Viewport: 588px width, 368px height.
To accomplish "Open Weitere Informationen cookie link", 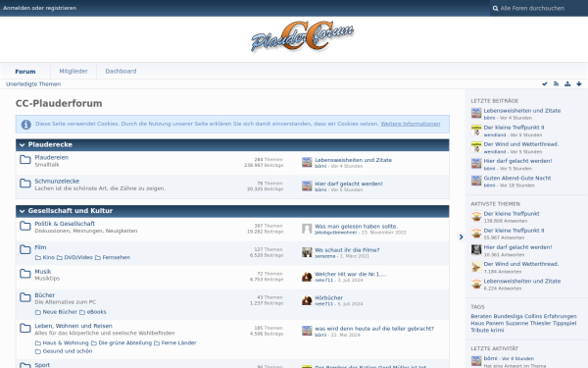I will pyautogui.click(x=411, y=124).
